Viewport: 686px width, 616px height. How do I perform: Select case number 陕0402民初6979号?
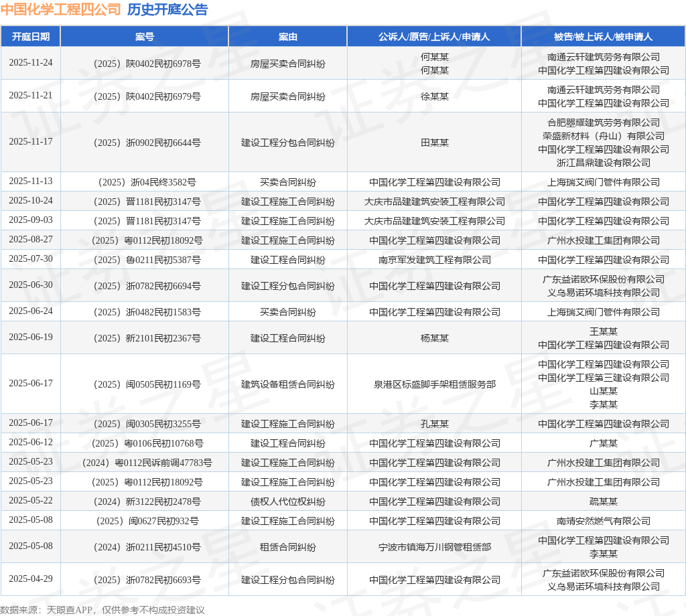coord(147,96)
